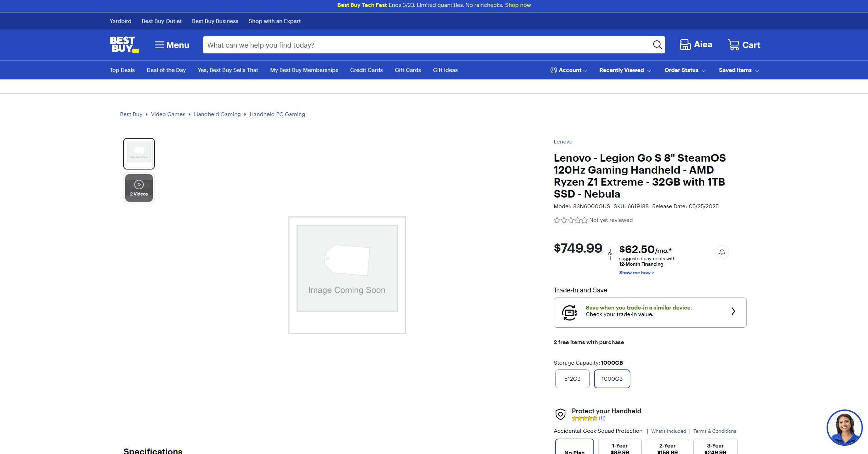Click the empty star rating
The image size is (868, 454).
[570, 220]
